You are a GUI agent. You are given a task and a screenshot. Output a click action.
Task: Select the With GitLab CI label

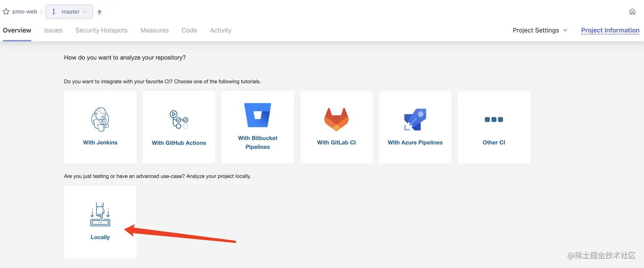point(336,143)
